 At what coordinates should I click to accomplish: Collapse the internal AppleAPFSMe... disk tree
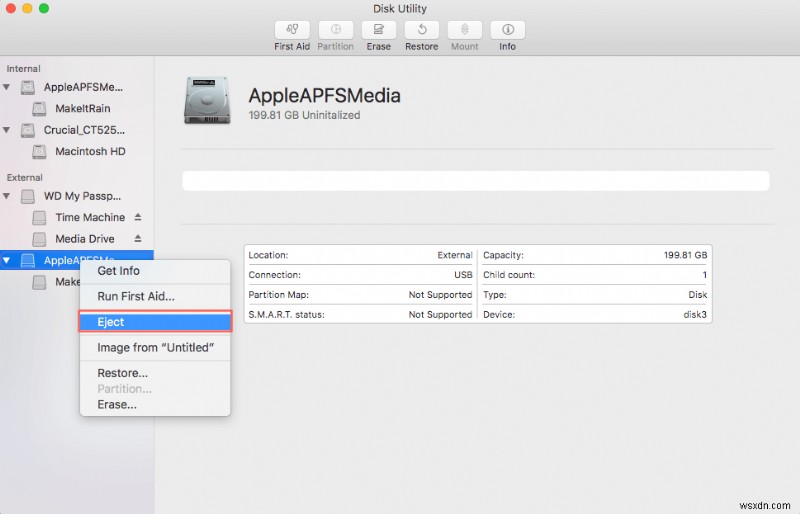[7, 87]
